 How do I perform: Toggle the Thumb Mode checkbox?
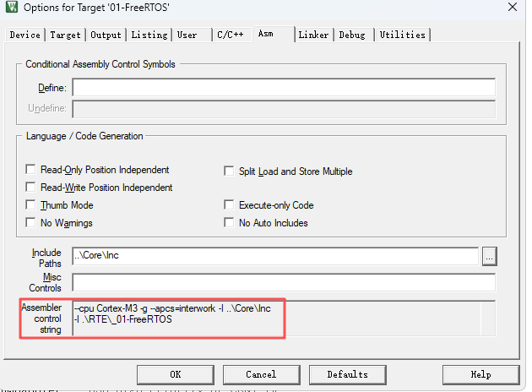coord(31,204)
